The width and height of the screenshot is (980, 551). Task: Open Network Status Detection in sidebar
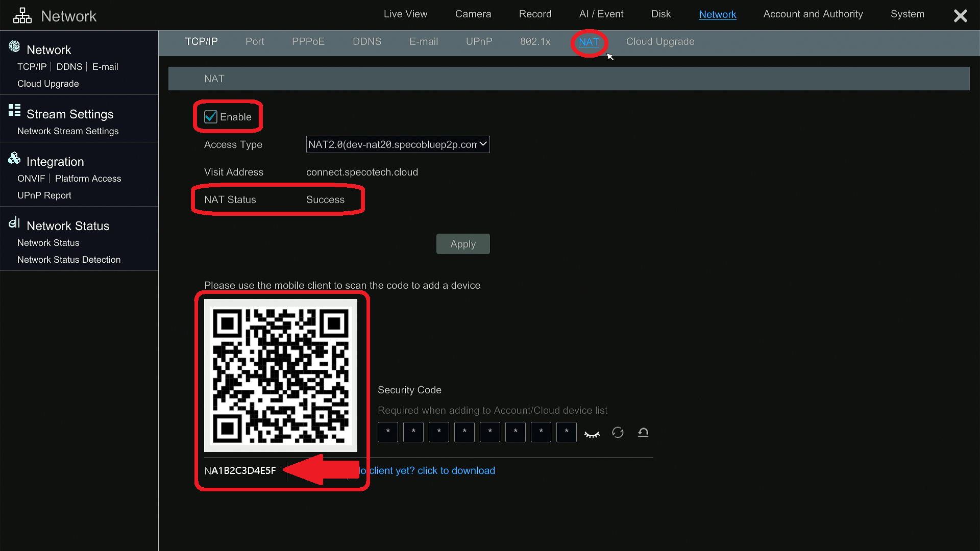[x=69, y=260]
